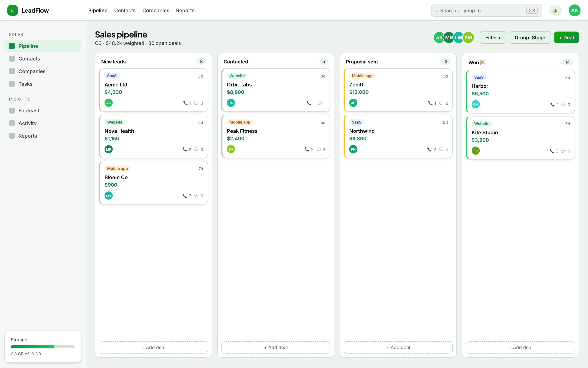Image resolution: width=588 pixels, height=368 pixels.
Task: Open the Zenith deal title
Action: 357,85
